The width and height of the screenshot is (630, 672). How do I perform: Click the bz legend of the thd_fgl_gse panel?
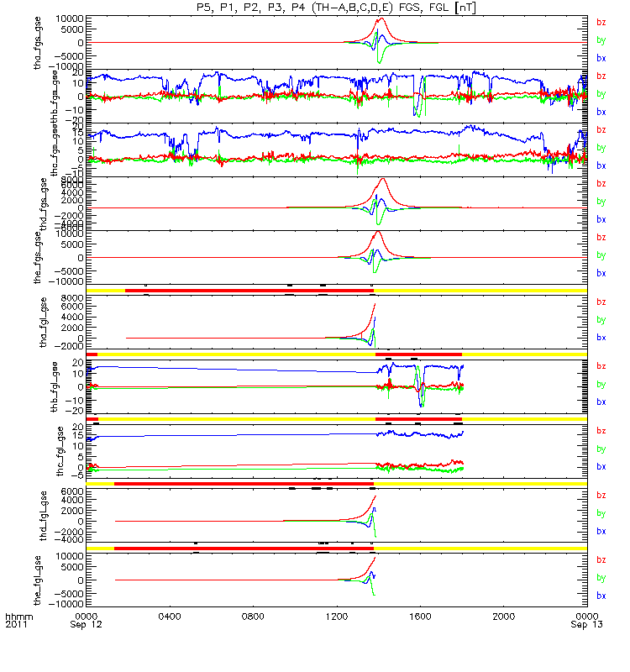[601, 496]
